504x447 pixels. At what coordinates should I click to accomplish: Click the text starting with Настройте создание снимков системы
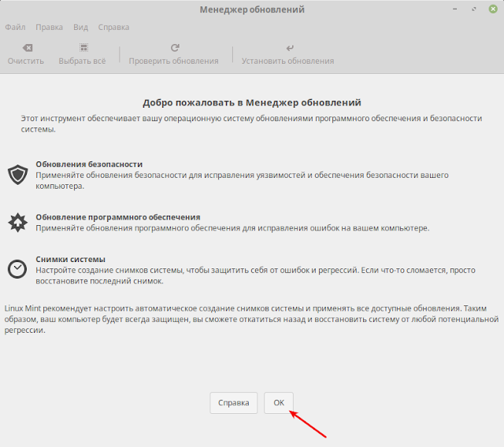(x=255, y=275)
